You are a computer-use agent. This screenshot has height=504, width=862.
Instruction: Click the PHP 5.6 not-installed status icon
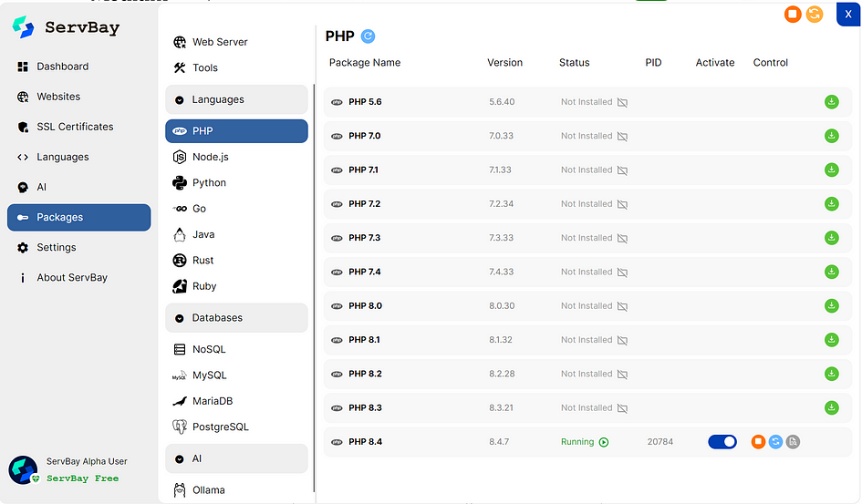point(622,102)
